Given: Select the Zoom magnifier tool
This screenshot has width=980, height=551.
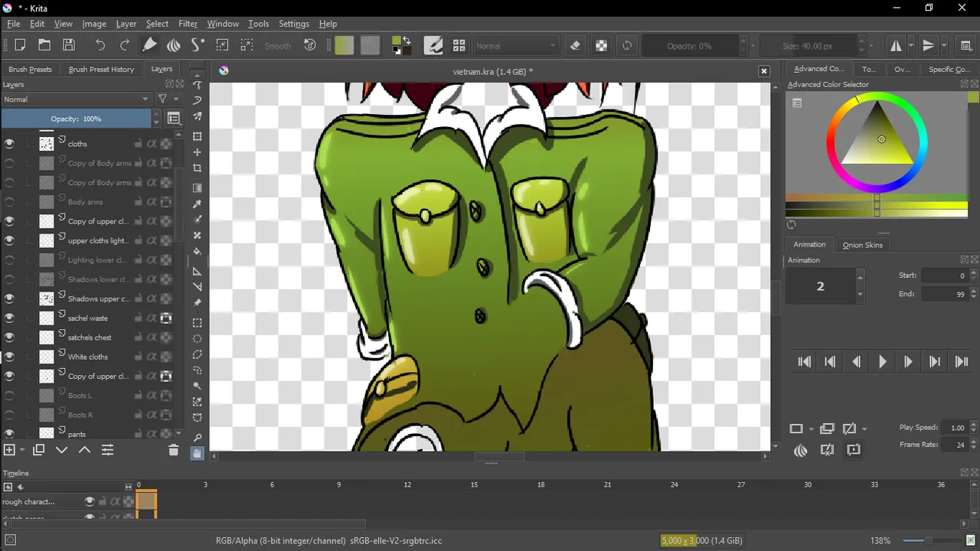Looking at the screenshot, I should click(x=198, y=438).
